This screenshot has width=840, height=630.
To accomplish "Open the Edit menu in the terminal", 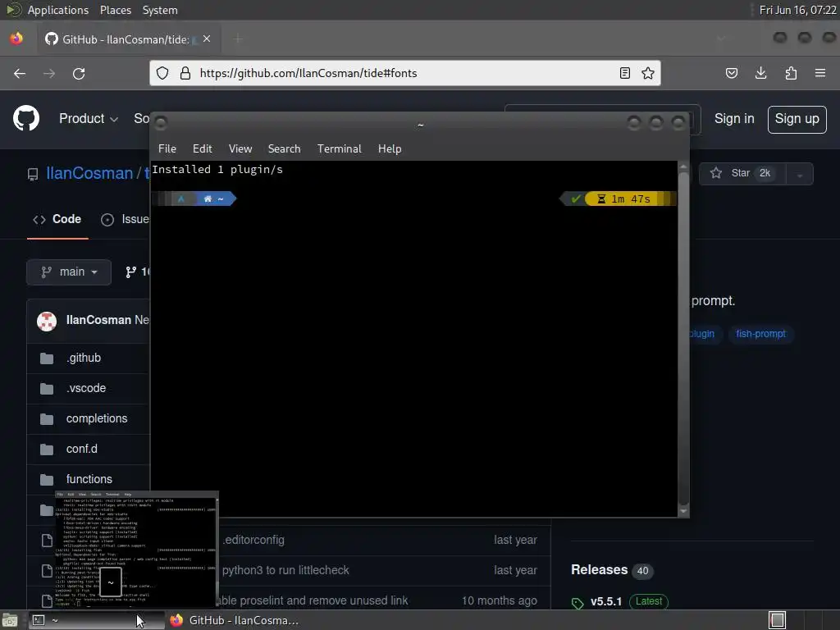I will [x=202, y=149].
